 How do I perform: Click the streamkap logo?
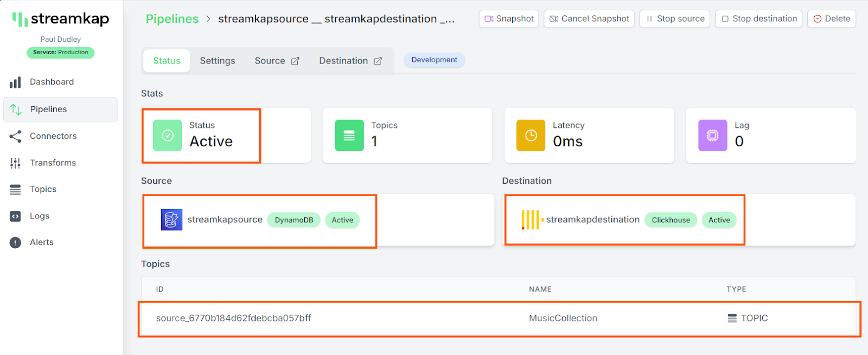(61, 19)
